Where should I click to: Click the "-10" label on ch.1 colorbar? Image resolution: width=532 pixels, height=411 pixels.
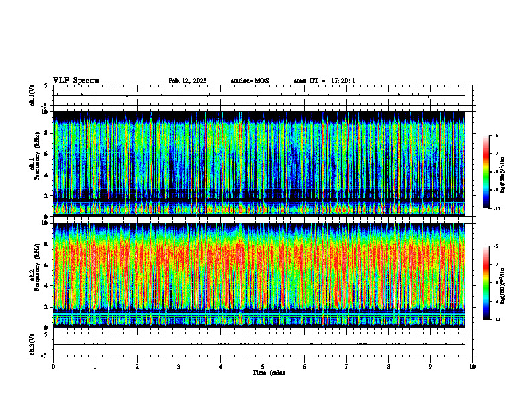[497, 209]
